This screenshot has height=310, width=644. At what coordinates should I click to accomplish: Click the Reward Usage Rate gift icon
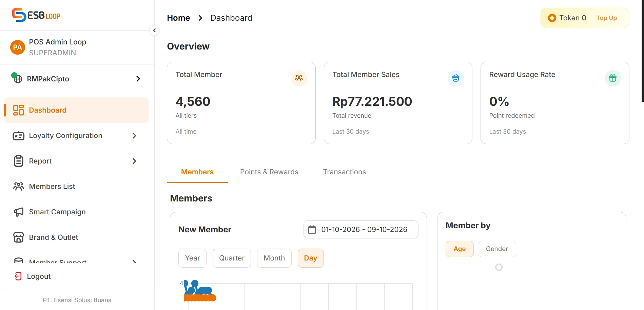click(612, 78)
